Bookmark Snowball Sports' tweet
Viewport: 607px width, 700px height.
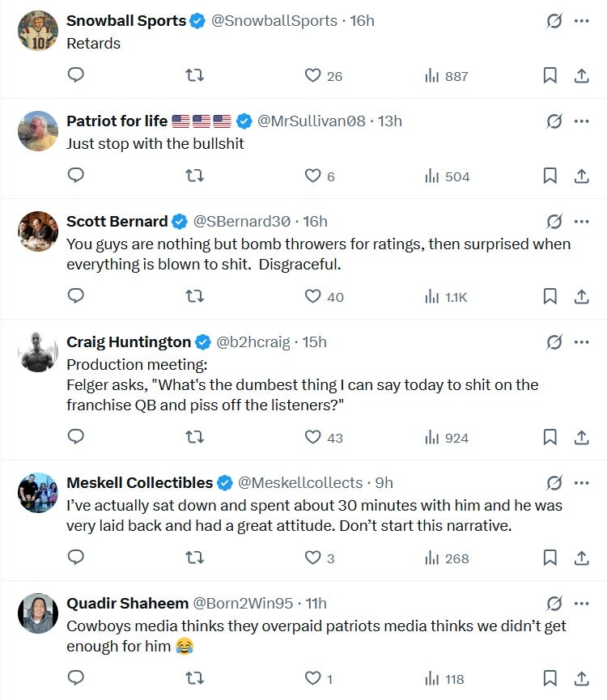(550, 75)
